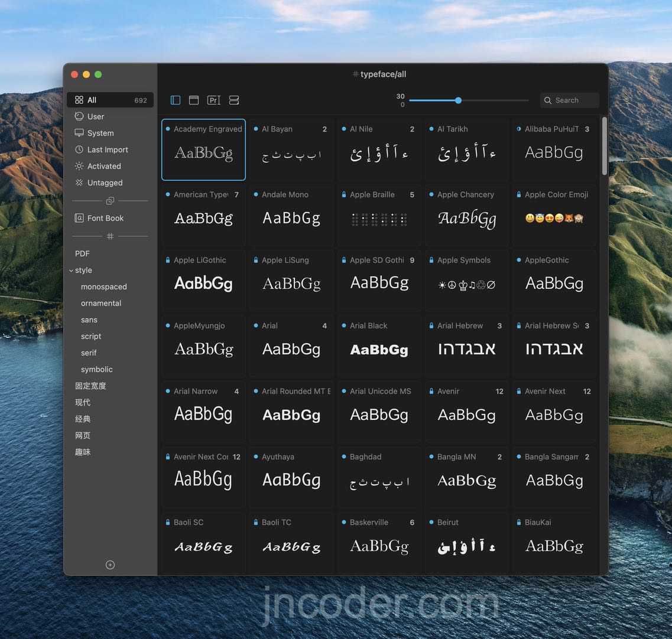Viewport: 672px width, 639px height.
Task: Toggle the half-active dot of Alibaba PuHuiTi
Action: click(518, 129)
